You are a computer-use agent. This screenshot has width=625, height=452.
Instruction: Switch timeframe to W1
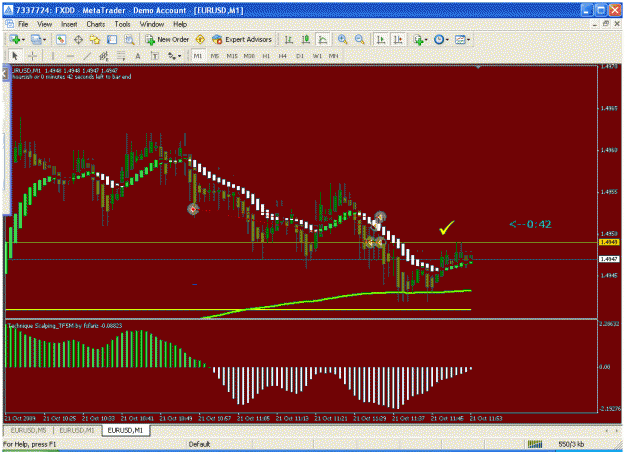click(x=317, y=56)
